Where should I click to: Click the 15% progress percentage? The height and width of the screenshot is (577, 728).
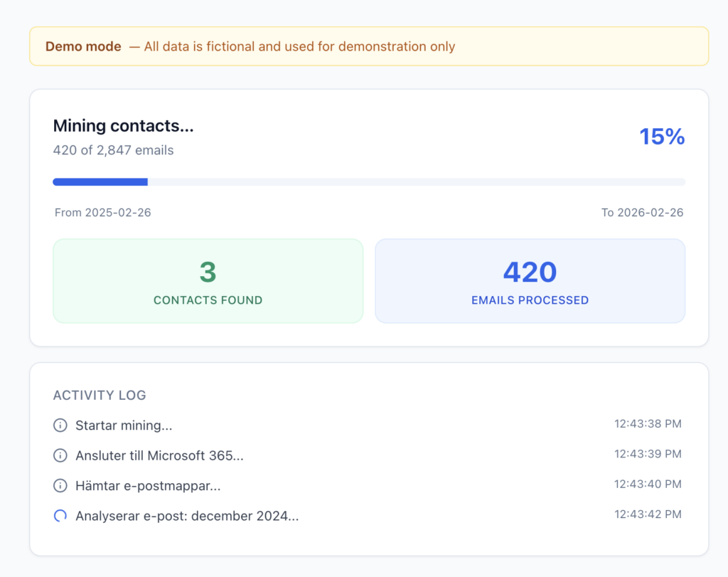(661, 137)
